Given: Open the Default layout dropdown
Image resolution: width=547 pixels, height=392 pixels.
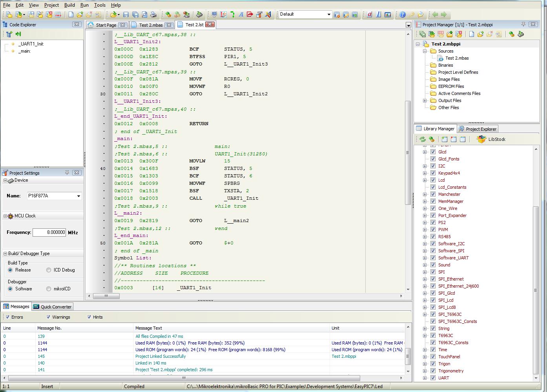Looking at the screenshot, I should pos(329,15).
